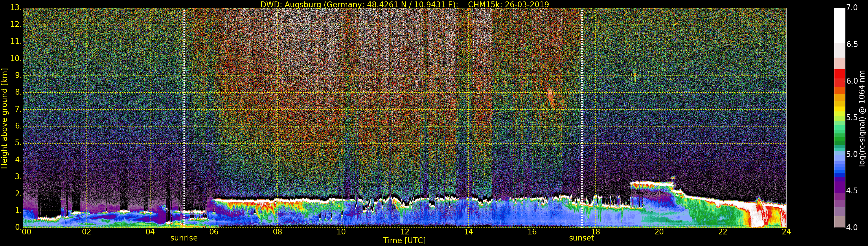
Task: Click the plot title 'DWD: Augsburg (Germany; 48.4261 N / 10.9431 E)'
Action: [359, 4]
